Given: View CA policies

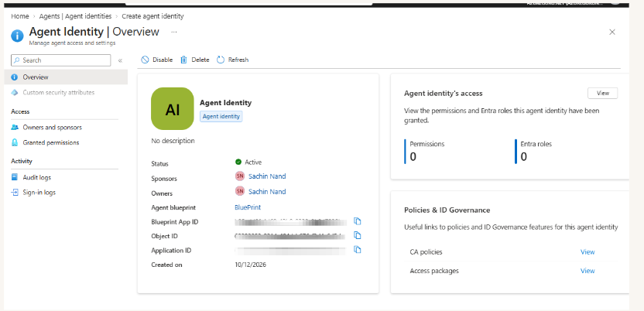Looking at the screenshot, I should coord(587,252).
